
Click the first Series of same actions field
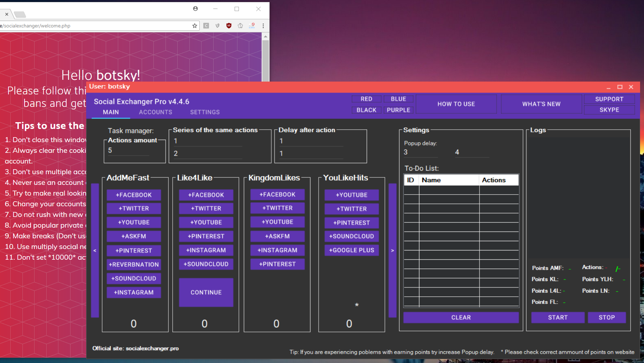207,141
